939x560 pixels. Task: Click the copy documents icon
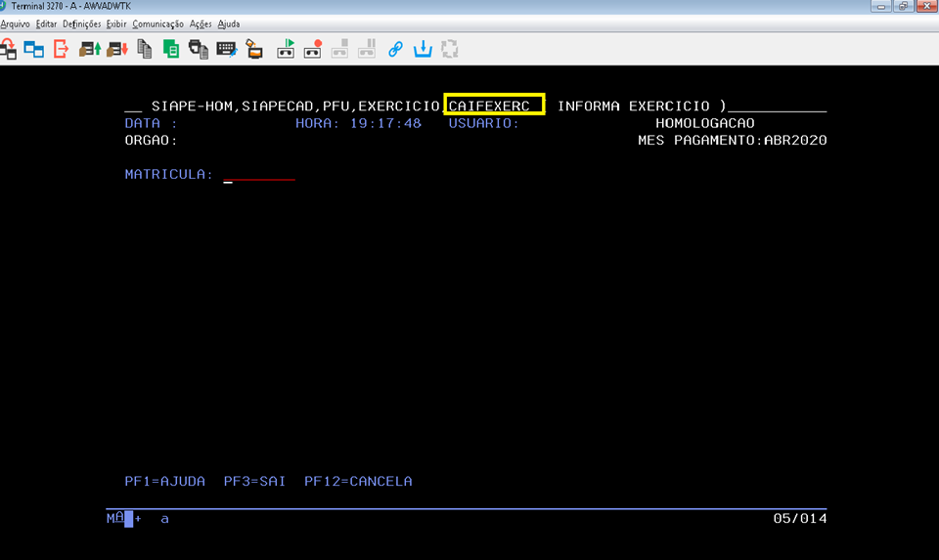click(x=145, y=48)
